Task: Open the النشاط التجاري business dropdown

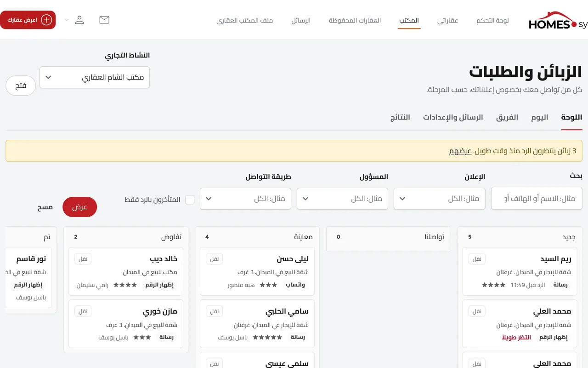Action: pos(95,77)
